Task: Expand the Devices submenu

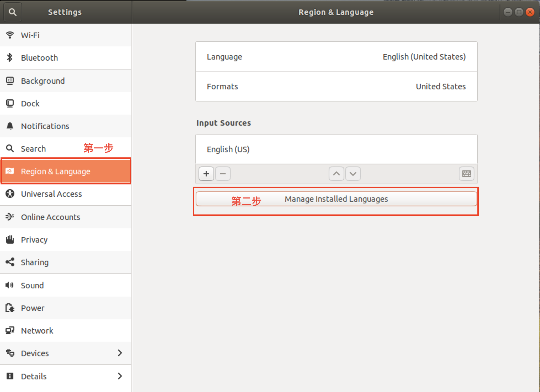Action: (x=66, y=353)
